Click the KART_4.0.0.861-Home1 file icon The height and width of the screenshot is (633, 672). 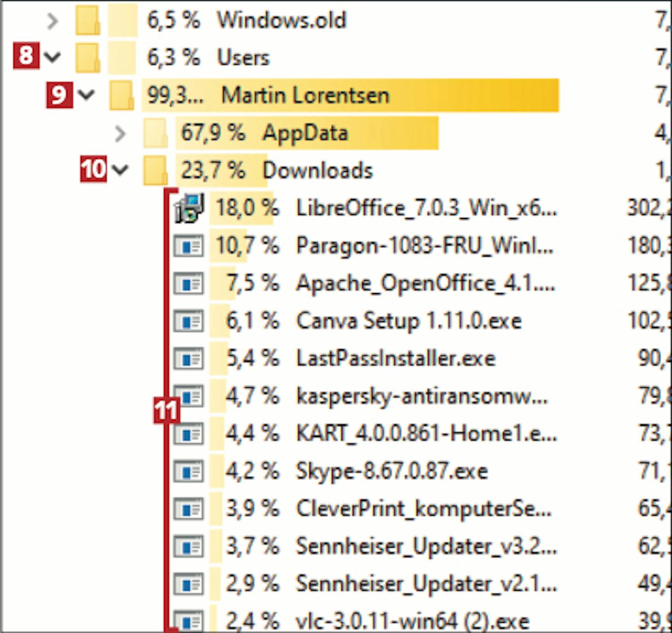tap(189, 434)
